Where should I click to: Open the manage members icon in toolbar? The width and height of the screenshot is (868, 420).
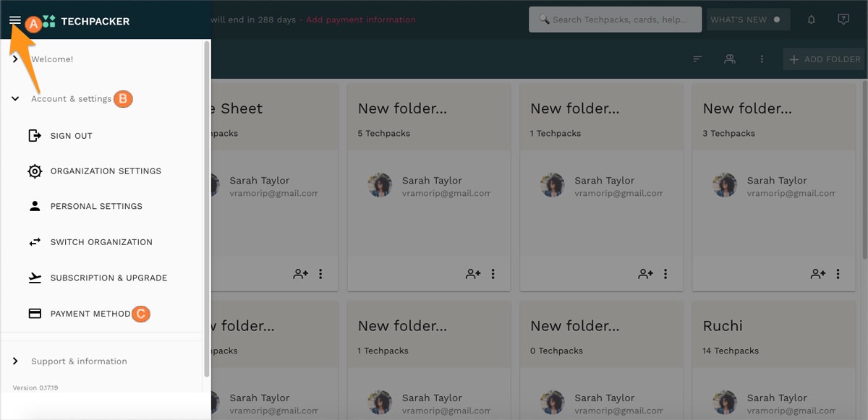(730, 59)
